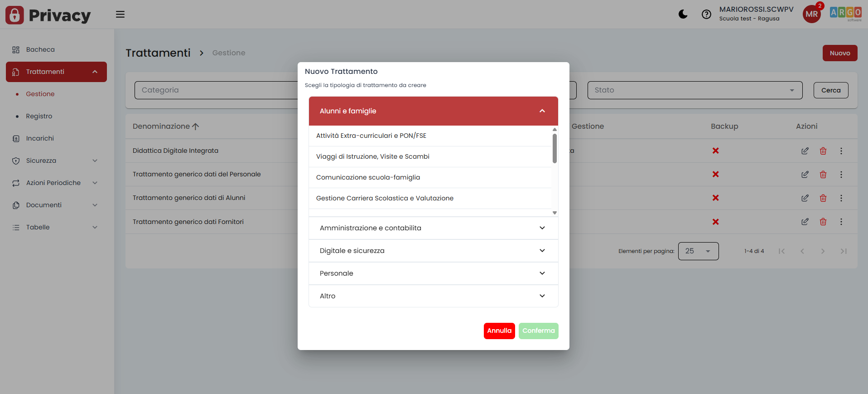Open the help question mark icon
The height and width of the screenshot is (394, 868).
pos(706,15)
